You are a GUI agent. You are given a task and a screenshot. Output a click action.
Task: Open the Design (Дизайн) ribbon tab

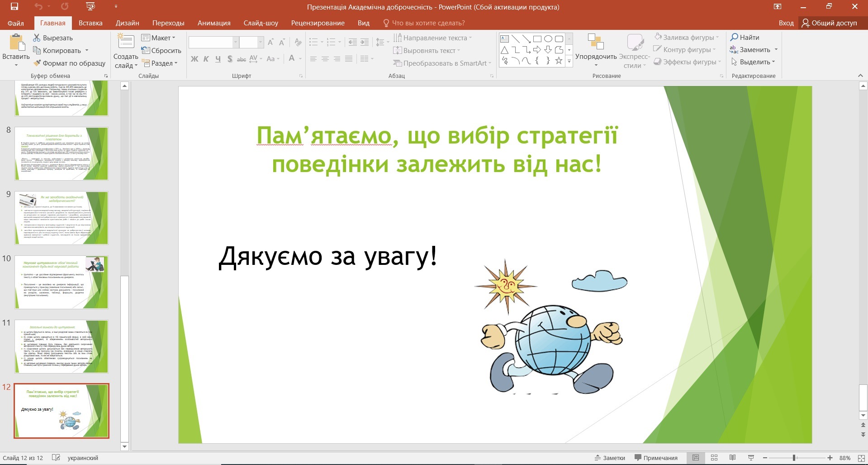(127, 23)
